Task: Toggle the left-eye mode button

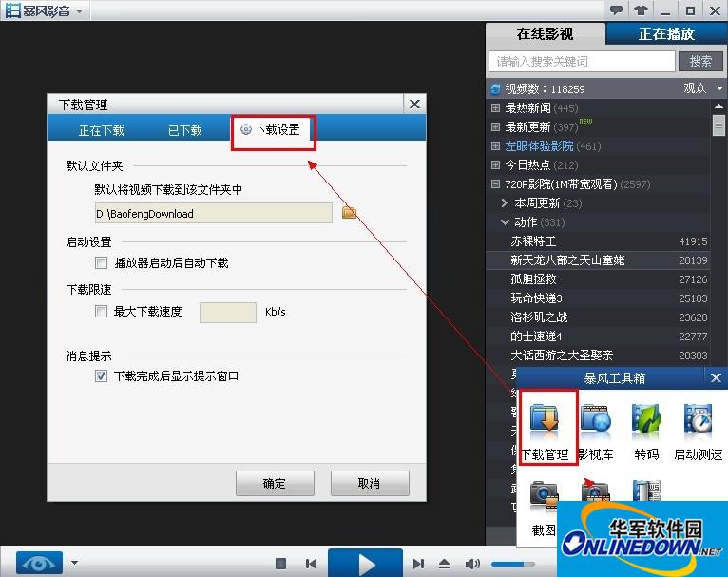Action: [x=40, y=563]
